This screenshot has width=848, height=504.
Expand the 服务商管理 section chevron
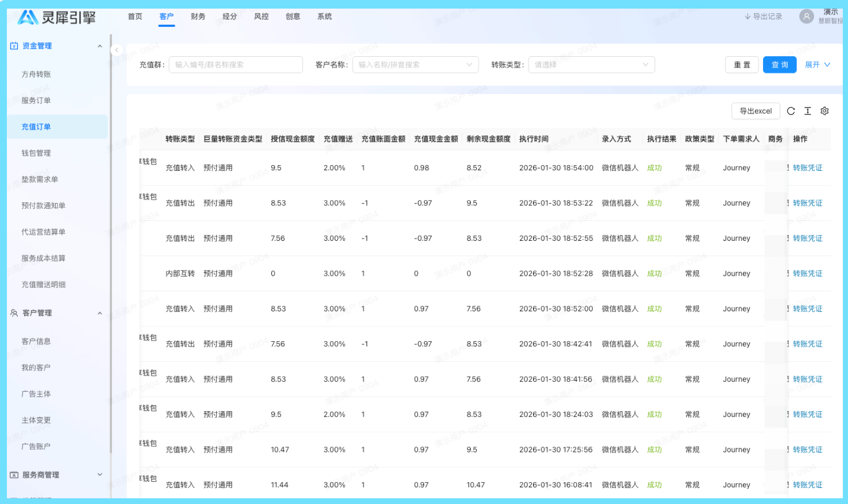point(100,475)
